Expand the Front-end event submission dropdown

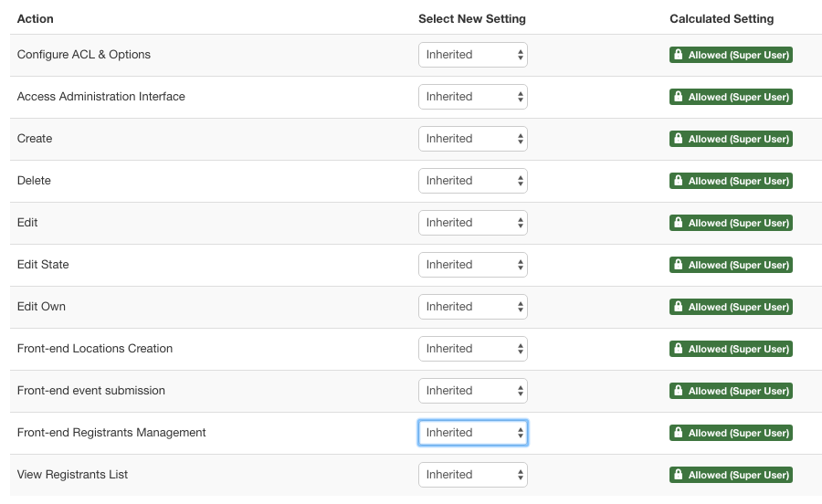pyautogui.click(x=472, y=391)
